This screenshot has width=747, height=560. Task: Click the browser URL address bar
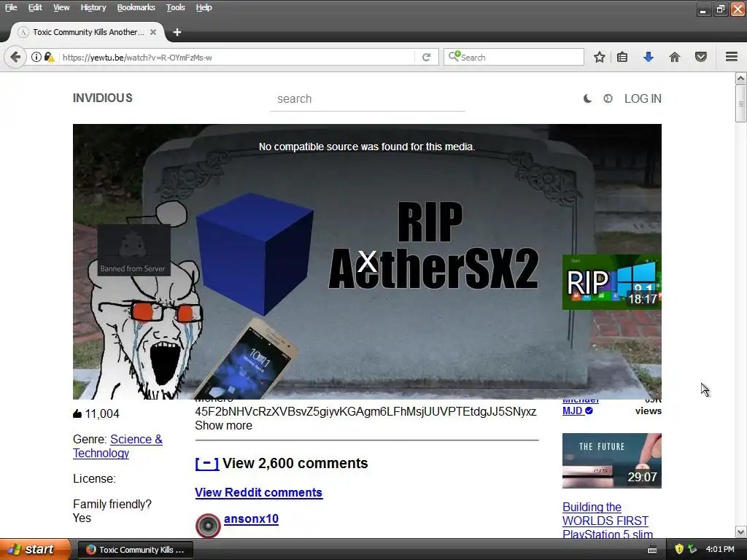pyautogui.click(x=237, y=57)
